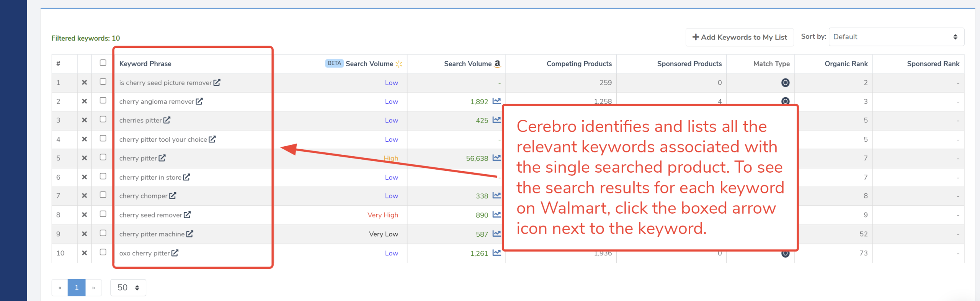Delete the 'cherry chomper' keyword row
The width and height of the screenshot is (980, 301).
[84, 196]
